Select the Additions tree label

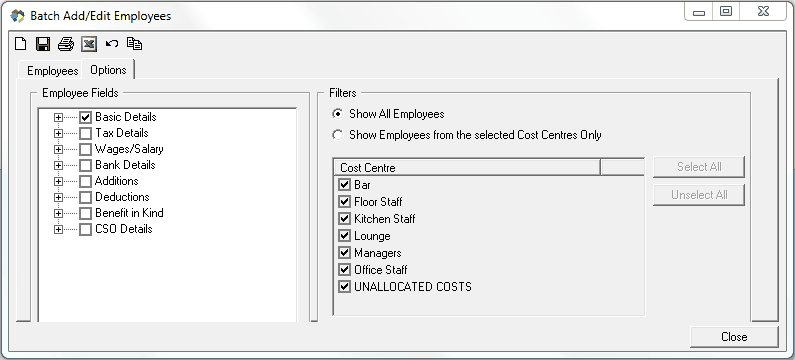(x=117, y=182)
